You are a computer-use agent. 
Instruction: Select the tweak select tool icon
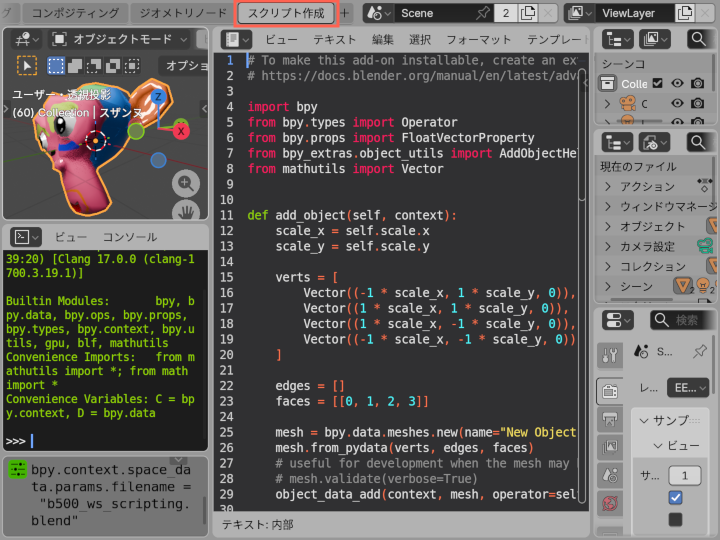27,66
